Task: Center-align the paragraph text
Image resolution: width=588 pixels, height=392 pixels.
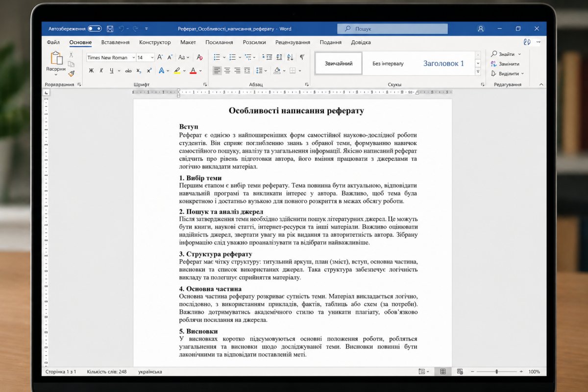Action: [x=227, y=71]
